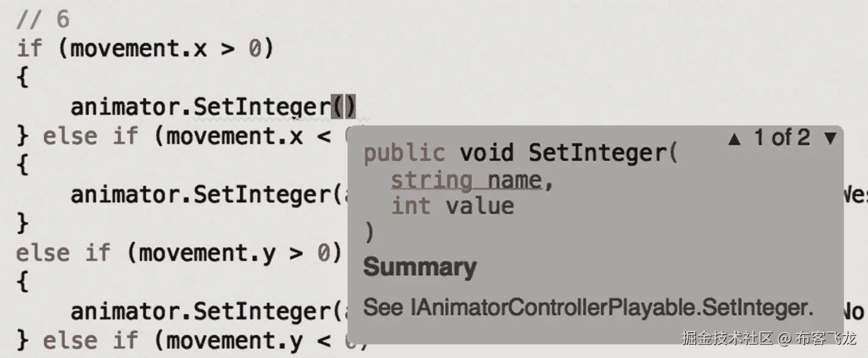Select the underlined string name parameter

pyautogui.click(x=466, y=180)
